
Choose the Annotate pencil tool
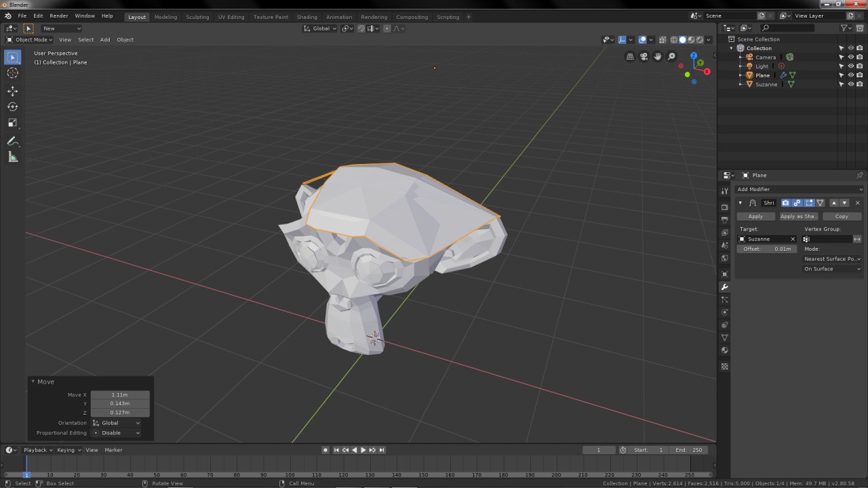12,142
